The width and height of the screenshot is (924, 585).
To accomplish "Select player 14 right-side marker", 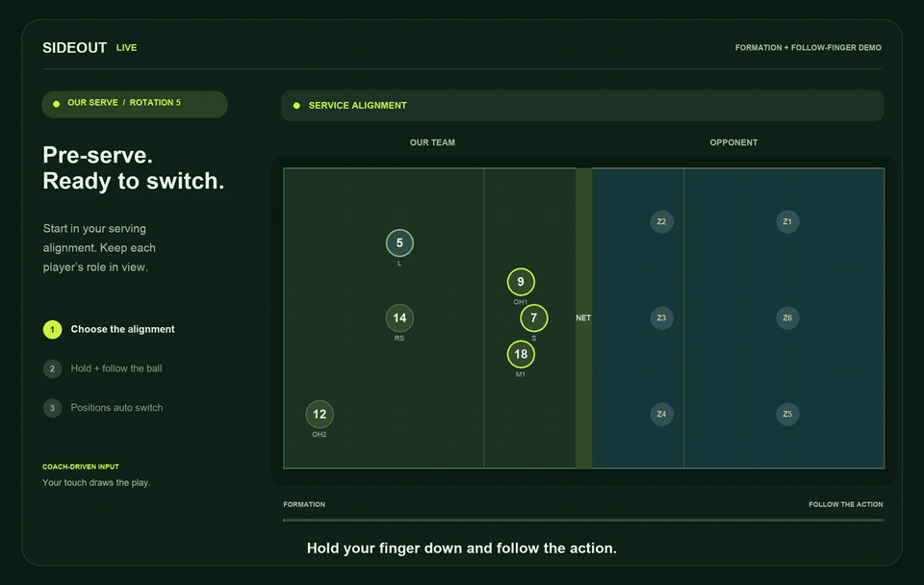I will pyautogui.click(x=399, y=318).
